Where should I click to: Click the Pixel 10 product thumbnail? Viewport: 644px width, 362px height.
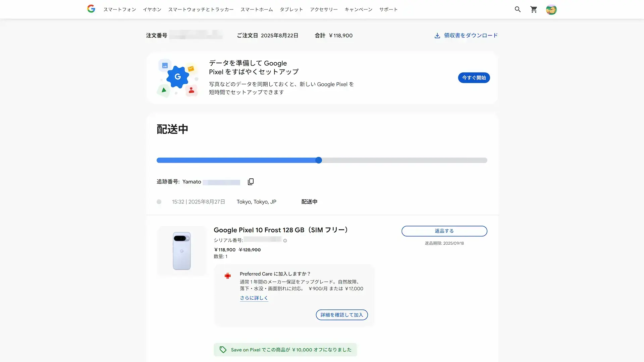[x=181, y=251]
